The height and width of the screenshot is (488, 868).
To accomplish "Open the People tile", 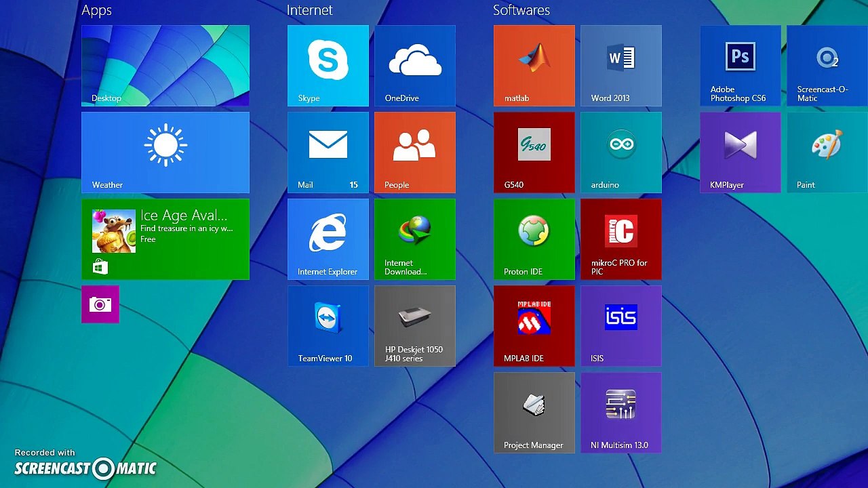I will click(415, 152).
